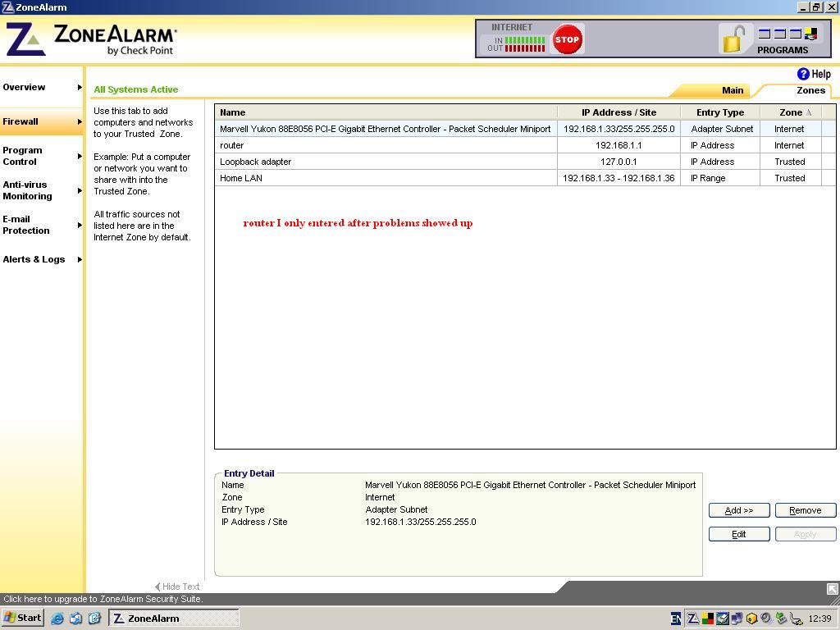
Task: Click the yellow hexagon tray icon
Action: click(751, 619)
